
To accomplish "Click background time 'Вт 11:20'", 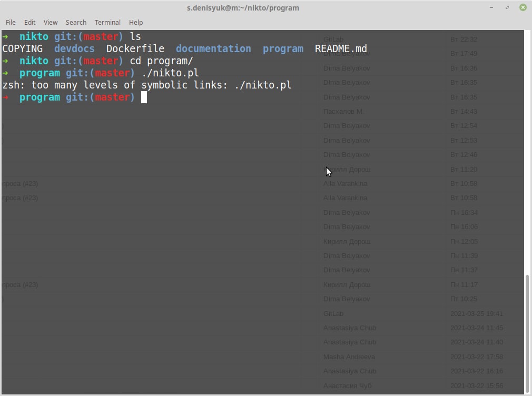I will pyautogui.click(x=464, y=170).
